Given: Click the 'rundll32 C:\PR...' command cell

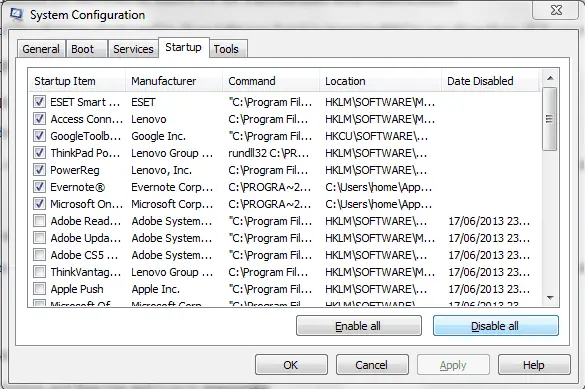Looking at the screenshot, I should (269, 153).
